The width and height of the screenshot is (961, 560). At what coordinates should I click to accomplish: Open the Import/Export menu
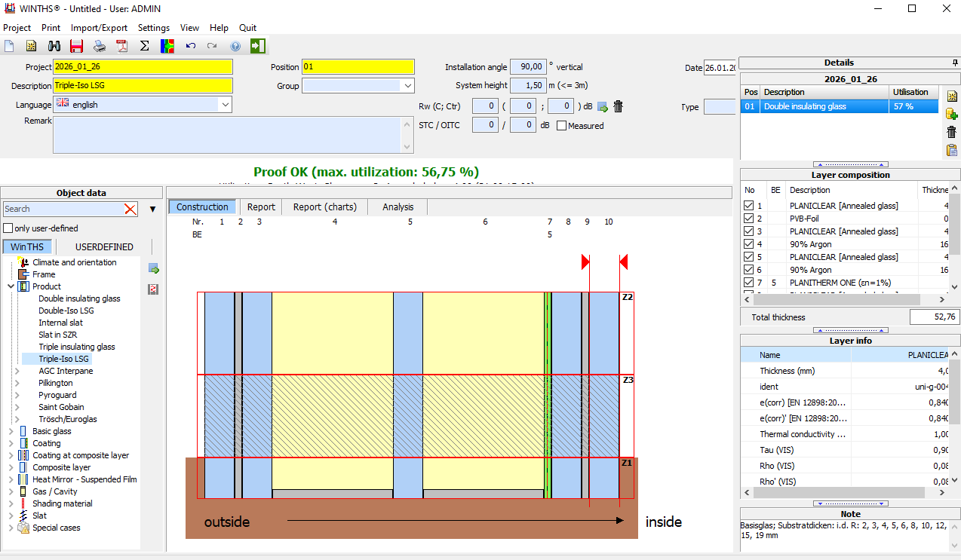[x=99, y=28]
